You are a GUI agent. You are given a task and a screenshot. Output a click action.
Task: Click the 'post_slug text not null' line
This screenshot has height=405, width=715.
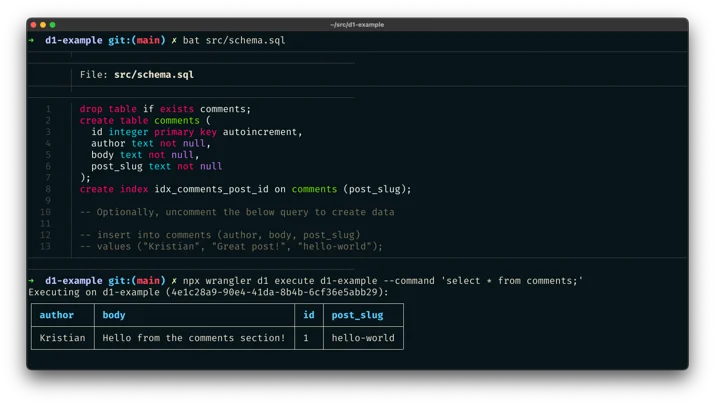[156, 166]
